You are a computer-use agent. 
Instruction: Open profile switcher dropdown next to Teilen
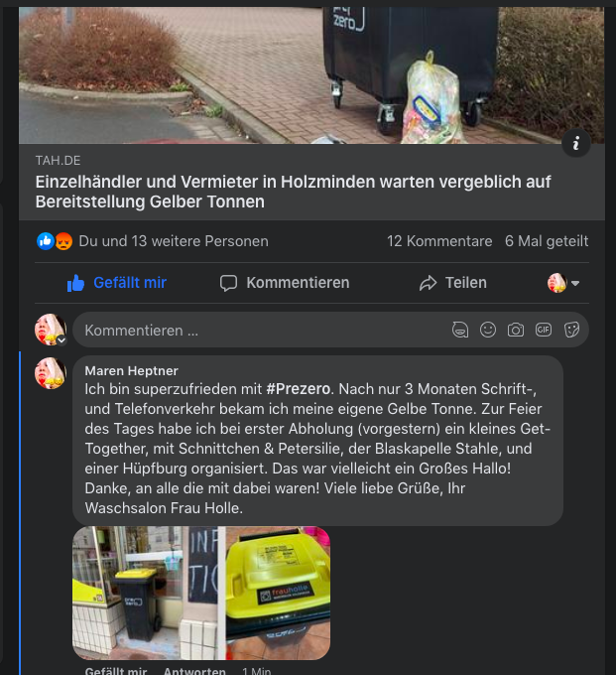pos(563,283)
